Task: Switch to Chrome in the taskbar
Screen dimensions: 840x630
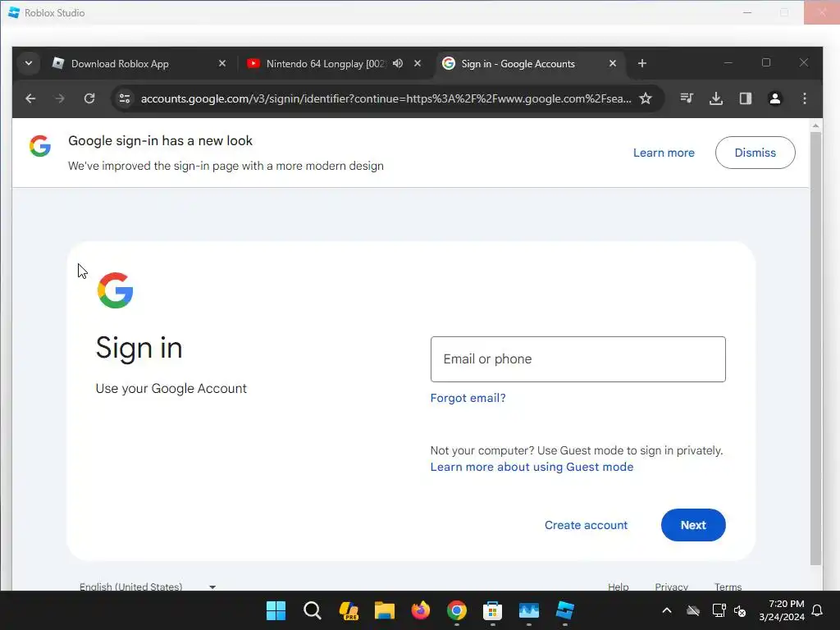Action: tap(456, 610)
